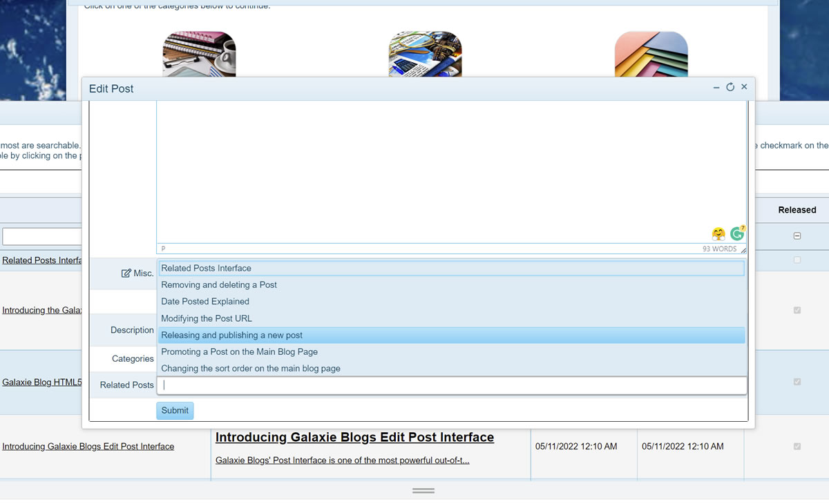Select the Misc. edit pencil icon

[127, 273]
